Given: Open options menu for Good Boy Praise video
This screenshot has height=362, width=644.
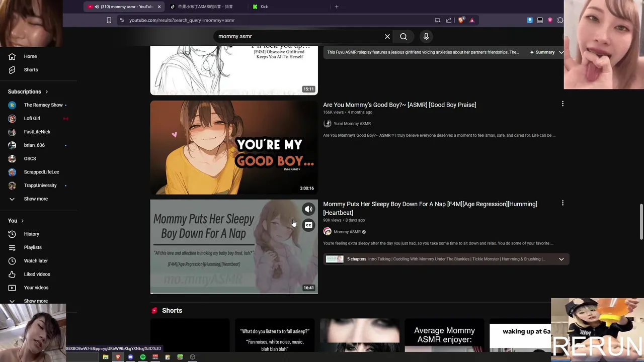Looking at the screenshot, I should tap(562, 104).
